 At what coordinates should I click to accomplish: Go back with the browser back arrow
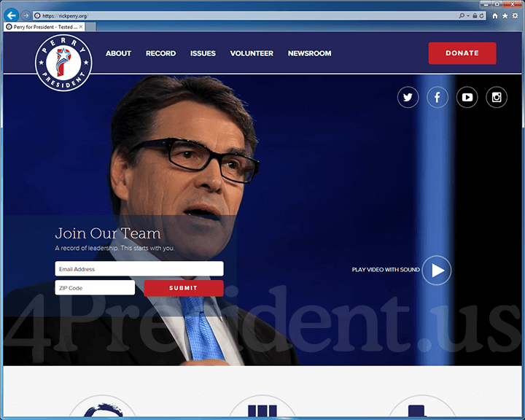(x=12, y=15)
